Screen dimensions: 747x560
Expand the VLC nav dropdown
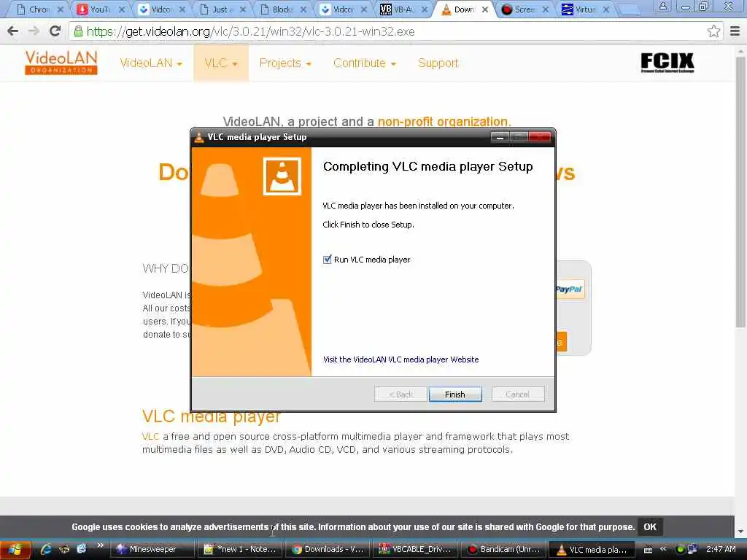point(220,63)
